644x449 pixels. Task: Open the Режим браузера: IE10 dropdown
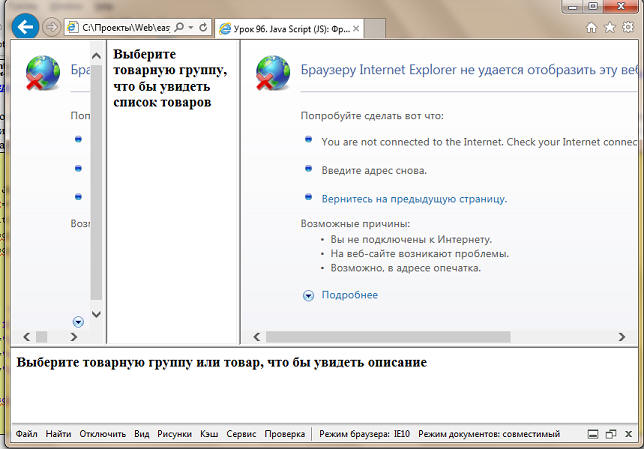click(364, 434)
